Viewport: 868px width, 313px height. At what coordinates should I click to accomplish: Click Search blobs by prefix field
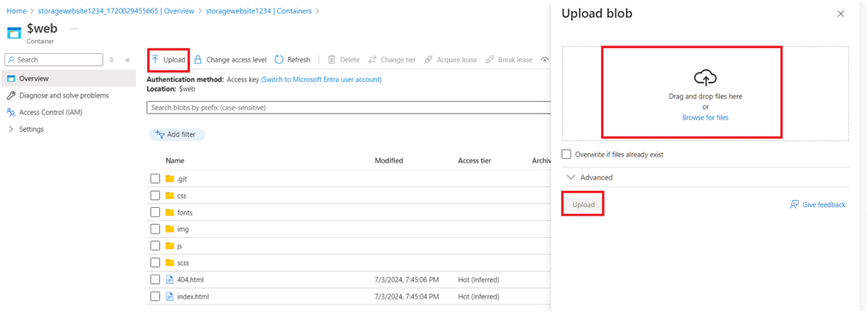point(349,108)
